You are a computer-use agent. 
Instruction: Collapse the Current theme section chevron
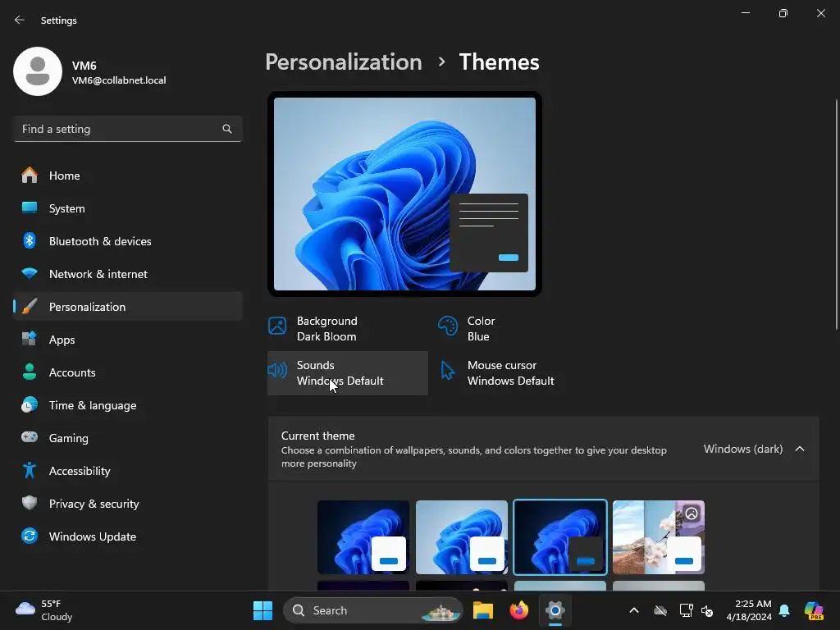click(799, 449)
